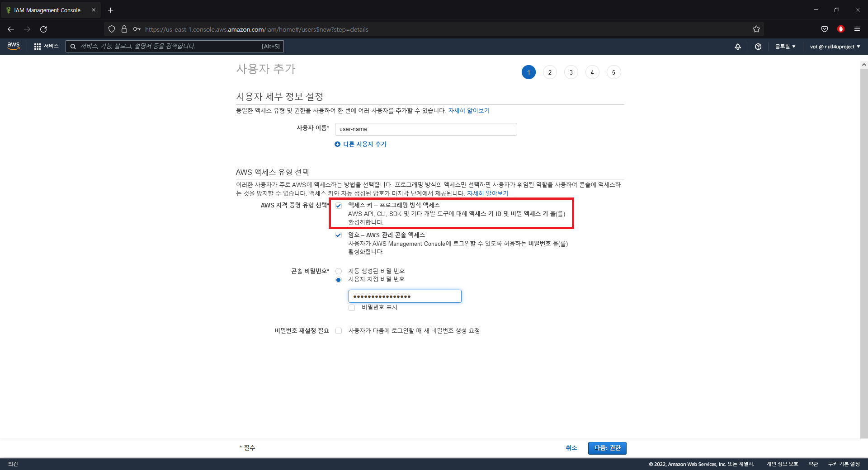Go to step 5 of the wizard
Image resolution: width=868 pixels, height=470 pixels.
coord(613,72)
